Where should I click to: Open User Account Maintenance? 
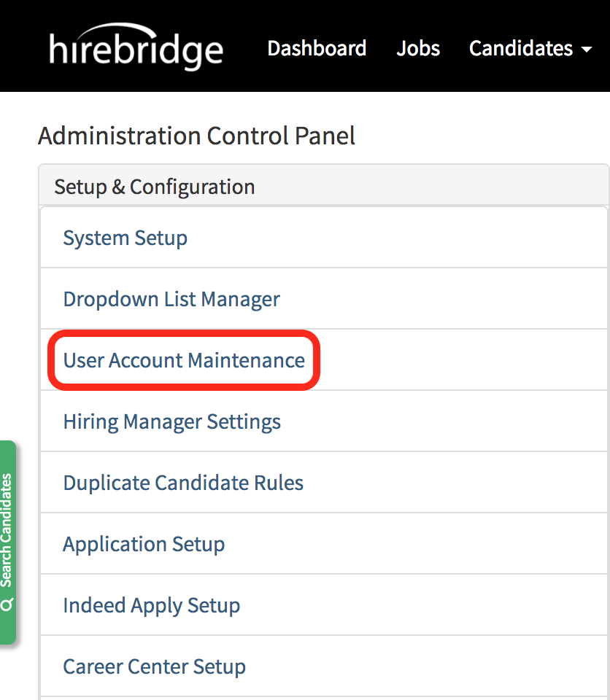pyautogui.click(x=184, y=360)
